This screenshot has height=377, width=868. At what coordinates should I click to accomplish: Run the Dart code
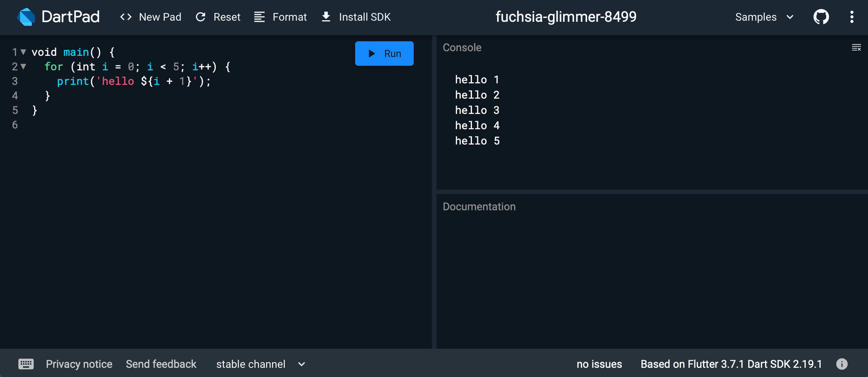click(384, 54)
